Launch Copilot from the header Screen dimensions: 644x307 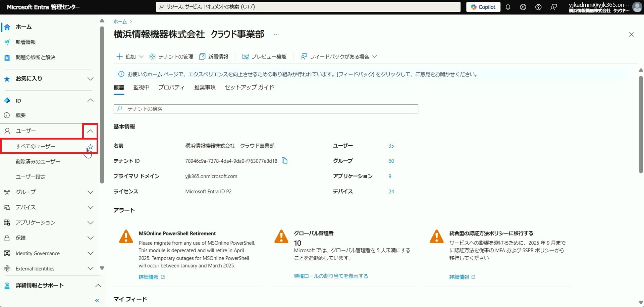pos(483,7)
